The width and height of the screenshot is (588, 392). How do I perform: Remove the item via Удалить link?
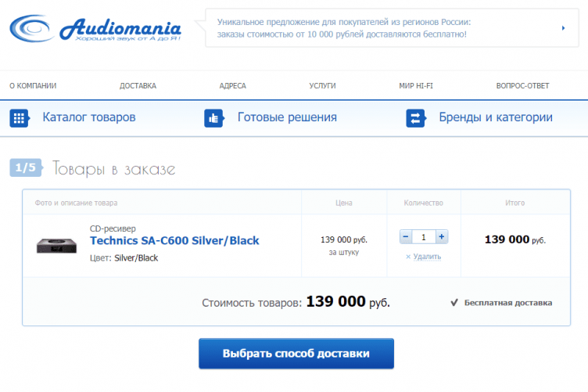pyautogui.click(x=424, y=257)
